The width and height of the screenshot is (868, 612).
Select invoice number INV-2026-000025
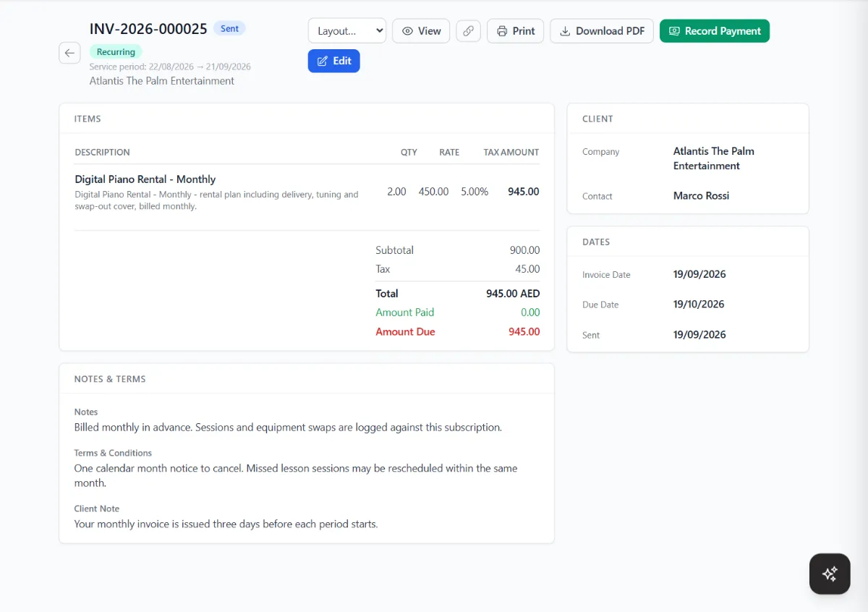pos(148,29)
